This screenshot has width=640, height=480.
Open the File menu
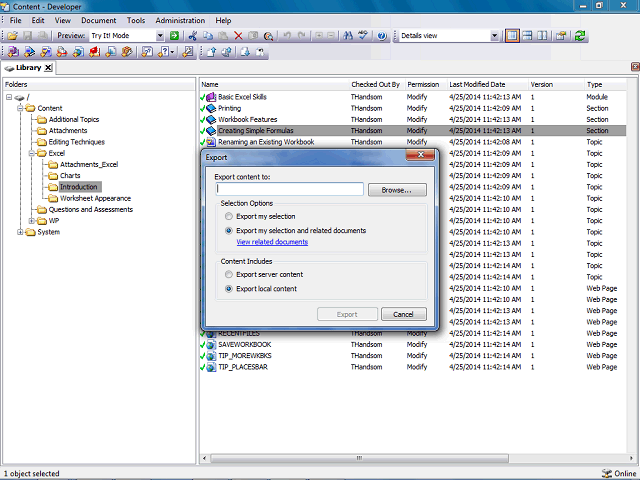(x=16, y=20)
